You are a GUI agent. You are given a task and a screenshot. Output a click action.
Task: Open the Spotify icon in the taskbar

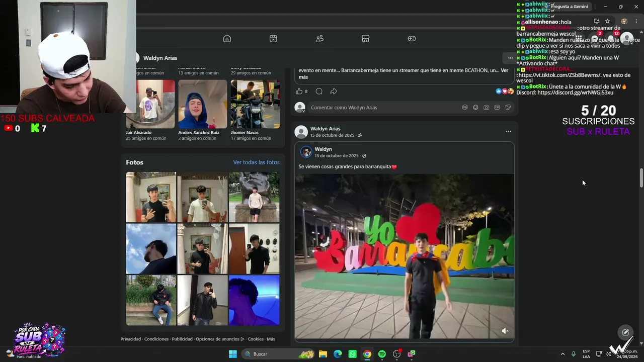click(382, 354)
